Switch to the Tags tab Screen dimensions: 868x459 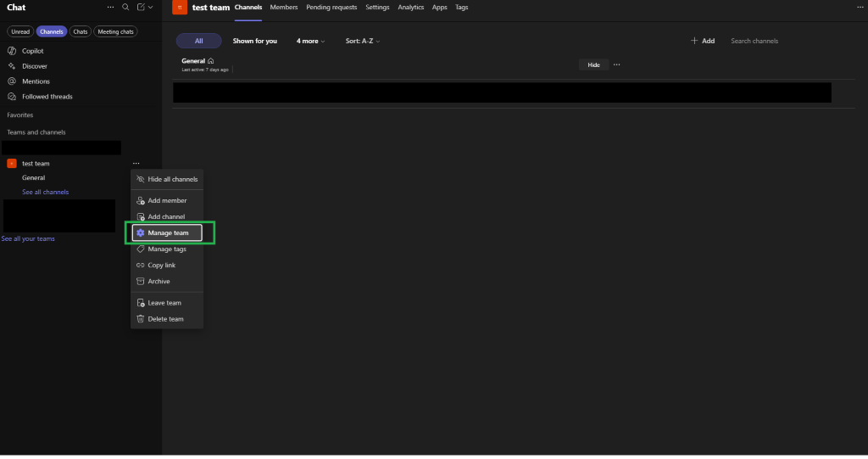[x=462, y=7]
